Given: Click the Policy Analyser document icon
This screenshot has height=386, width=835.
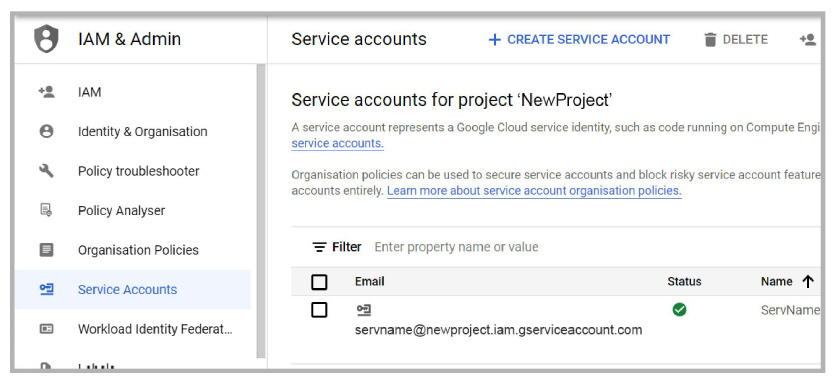Looking at the screenshot, I should pos(46,210).
